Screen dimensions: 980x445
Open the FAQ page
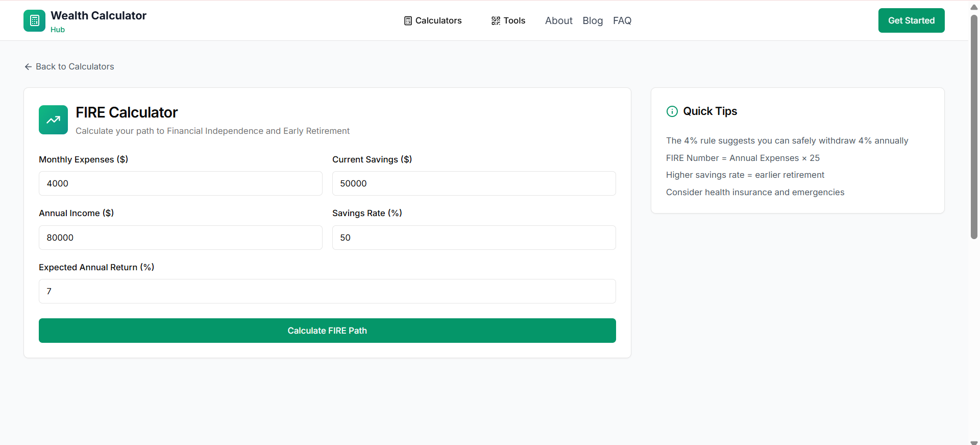[622, 20]
